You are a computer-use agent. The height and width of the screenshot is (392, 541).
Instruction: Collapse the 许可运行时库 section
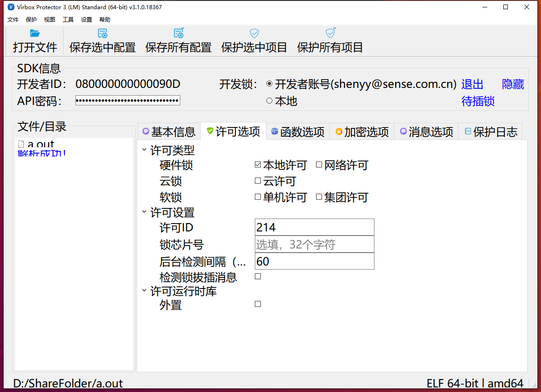pyautogui.click(x=144, y=291)
